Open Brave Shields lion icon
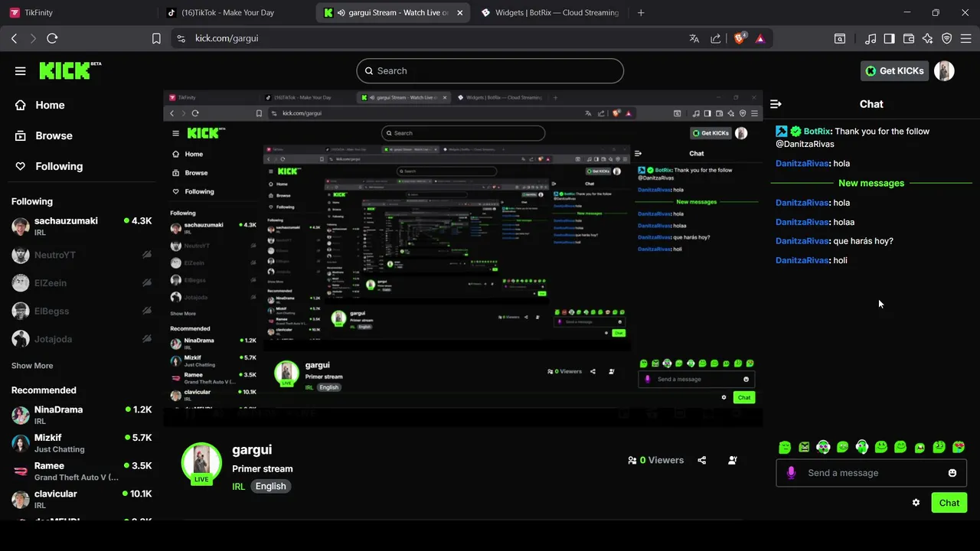This screenshot has width=980, height=551. tap(740, 38)
